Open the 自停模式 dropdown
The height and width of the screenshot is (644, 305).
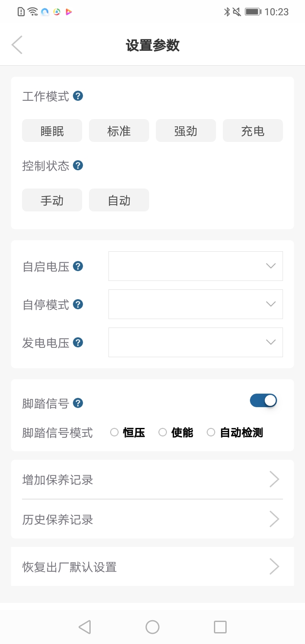195,304
